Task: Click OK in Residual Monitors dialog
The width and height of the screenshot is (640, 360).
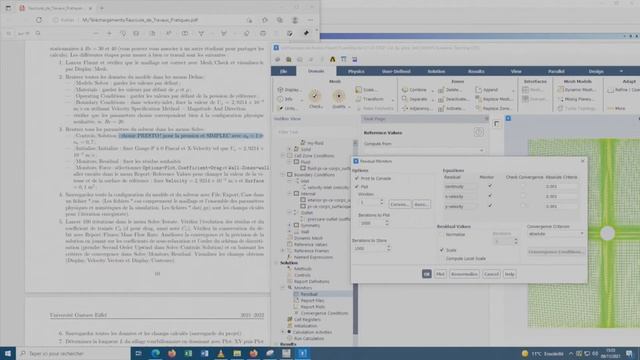Action: click(427, 274)
